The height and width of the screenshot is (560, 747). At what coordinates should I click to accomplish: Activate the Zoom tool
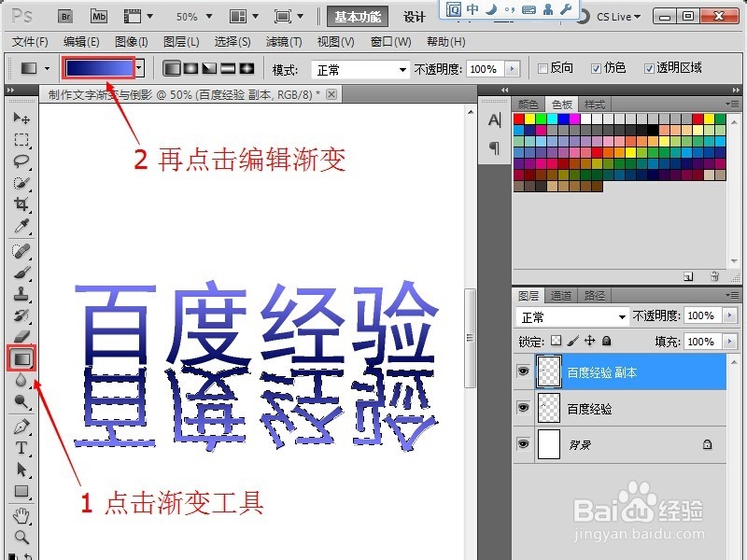[21, 538]
